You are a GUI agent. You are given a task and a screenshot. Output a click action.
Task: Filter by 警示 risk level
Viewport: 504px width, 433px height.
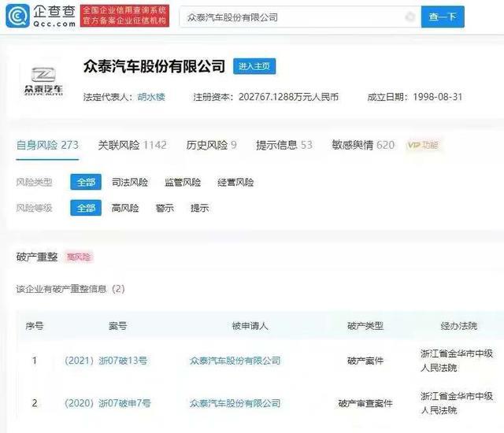click(x=165, y=208)
